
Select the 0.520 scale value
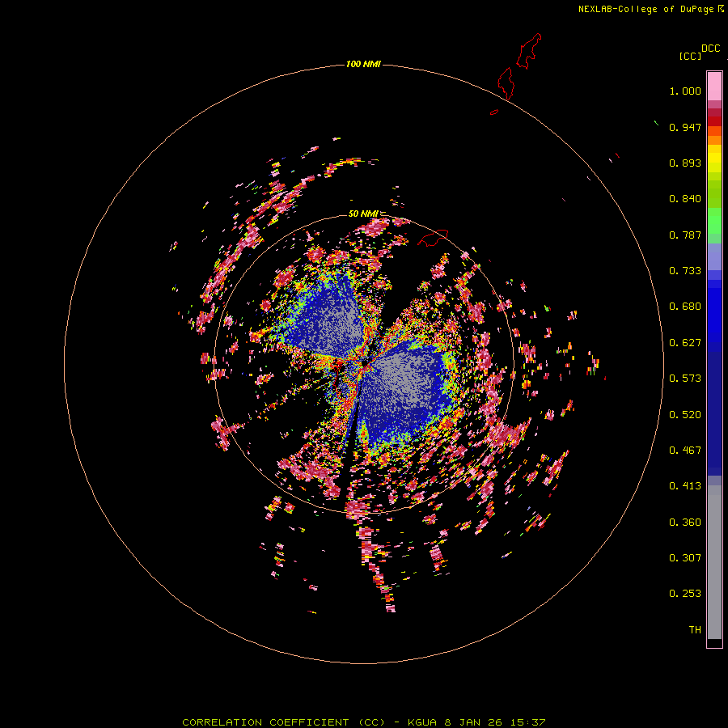pos(685,415)
